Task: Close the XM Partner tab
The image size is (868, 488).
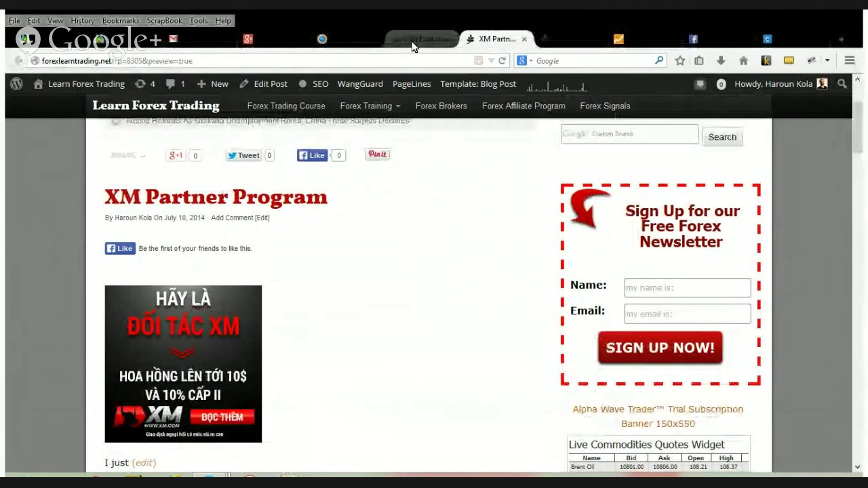Action: click(x=524, y=39)
